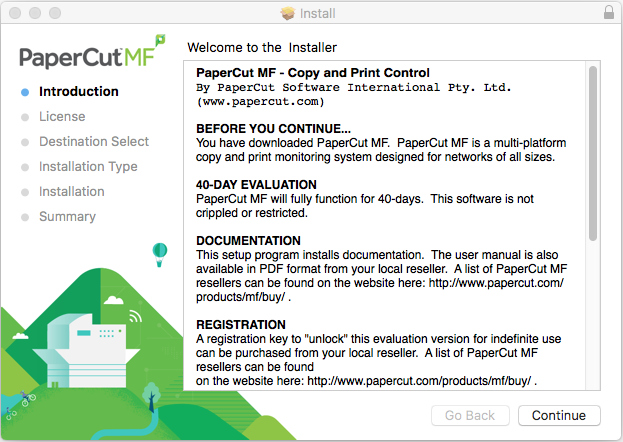The width and height of the screenshot is (623, 442).
Task: Select the License step
Action: pyautogui.click(x=62, y=116)
